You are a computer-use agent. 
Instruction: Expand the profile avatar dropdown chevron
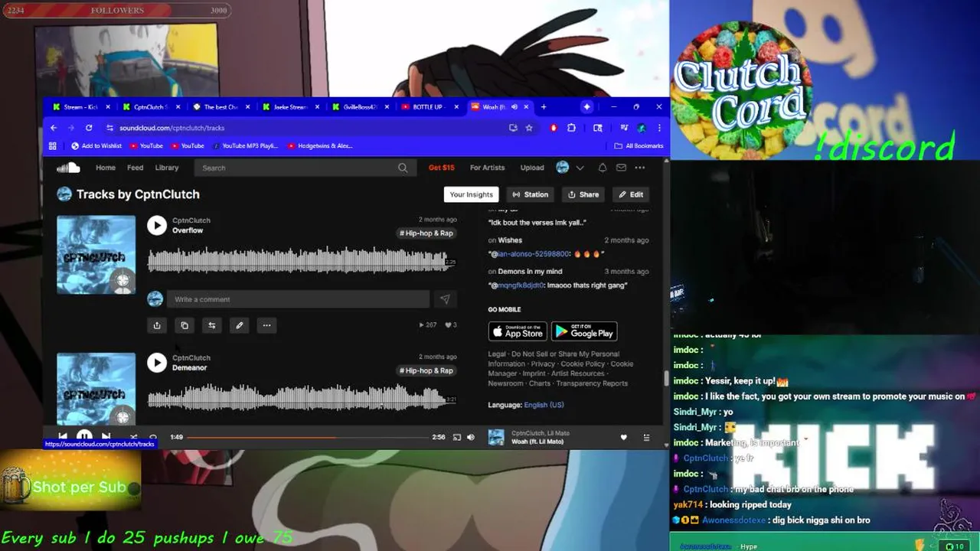580,168
